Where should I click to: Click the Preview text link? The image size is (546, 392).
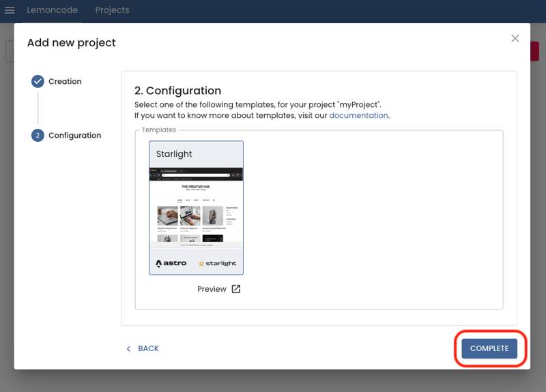click(212, 289)
